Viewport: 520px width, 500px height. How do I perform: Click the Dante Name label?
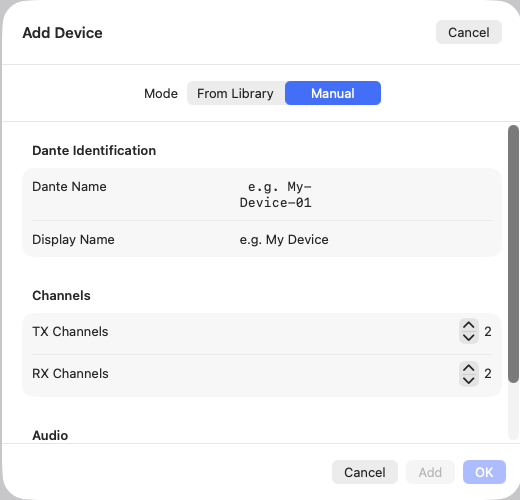click(x=69, y=187)
